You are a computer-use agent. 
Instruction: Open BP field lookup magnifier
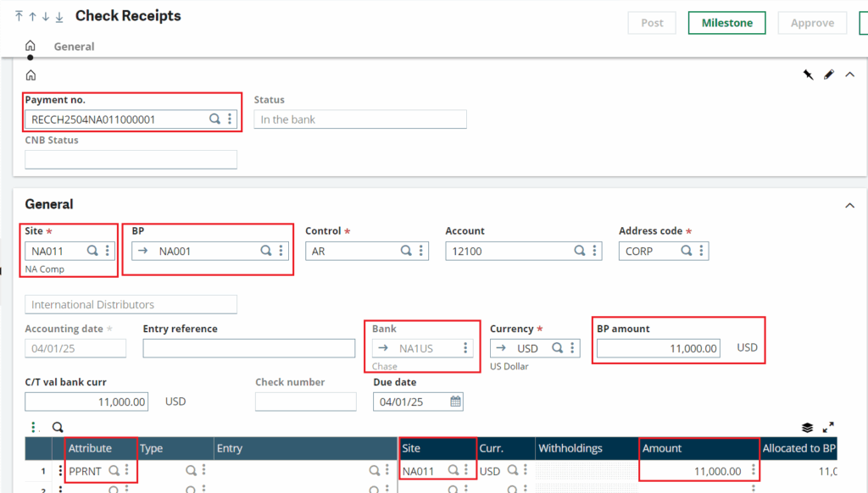[x=266, y=251]
